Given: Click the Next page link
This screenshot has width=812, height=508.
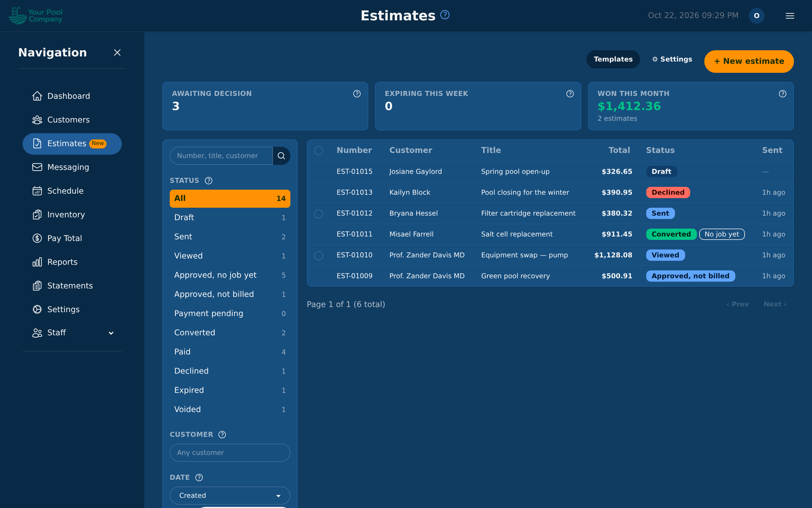Looking at the screenshot, I should pyautogui.click(x=775, y=305).
